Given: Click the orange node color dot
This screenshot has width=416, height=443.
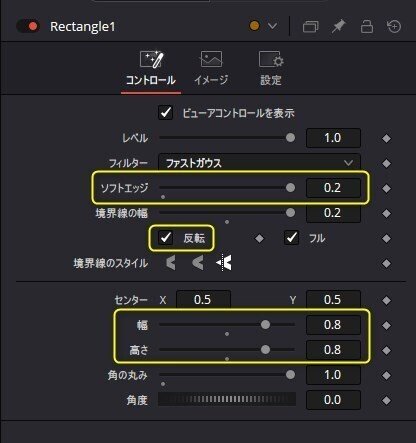Looking at the screenshot, I should (x=254, y=26).
